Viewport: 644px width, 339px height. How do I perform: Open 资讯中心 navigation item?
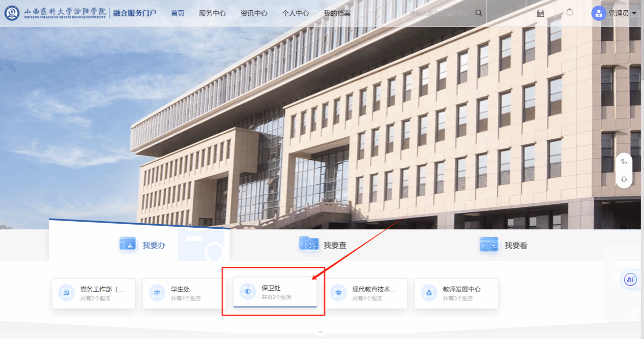pos(254,13)
